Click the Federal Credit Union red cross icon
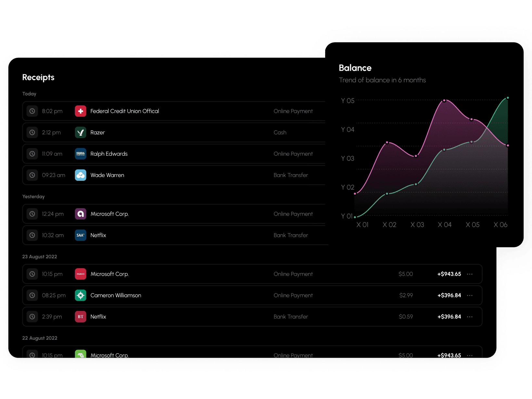The width and height of the screenshot is (532, 399). tap(80, 111)
